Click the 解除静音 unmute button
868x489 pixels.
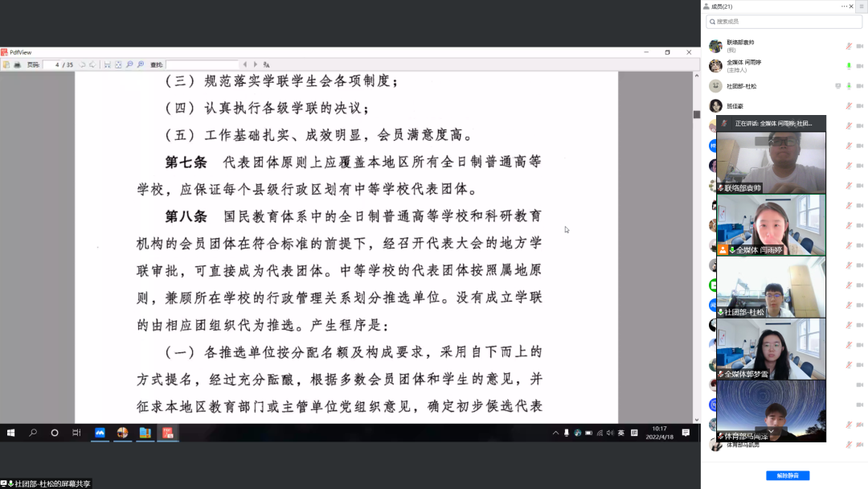[788, 475]
